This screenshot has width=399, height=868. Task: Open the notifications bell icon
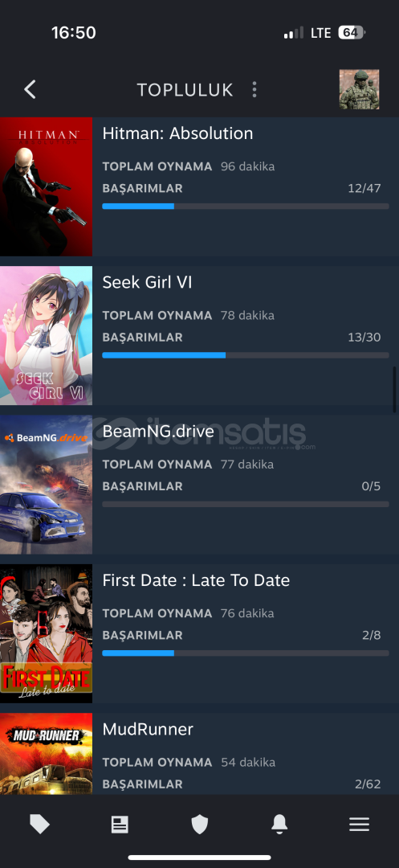click(279, 825)
